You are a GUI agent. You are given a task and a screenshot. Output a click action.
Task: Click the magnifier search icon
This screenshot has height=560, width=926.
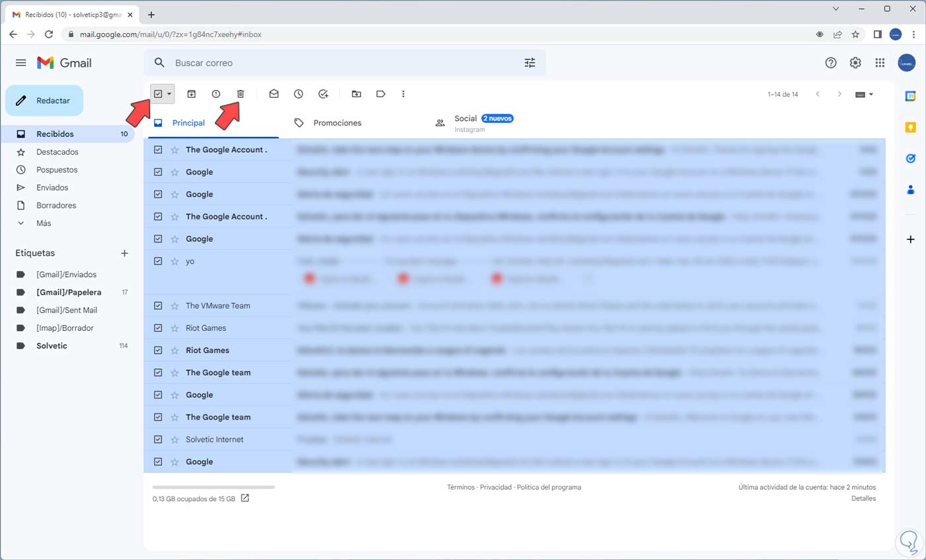coord(159,63)
